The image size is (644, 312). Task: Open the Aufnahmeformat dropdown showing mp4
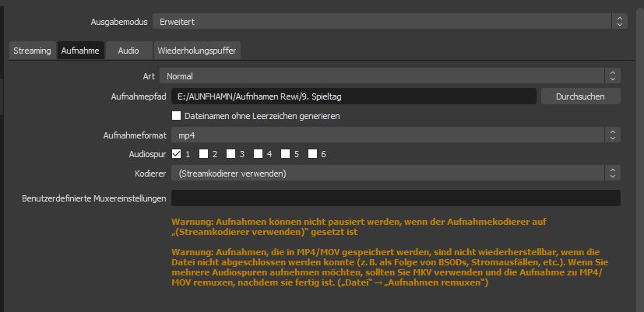[382, 135]
